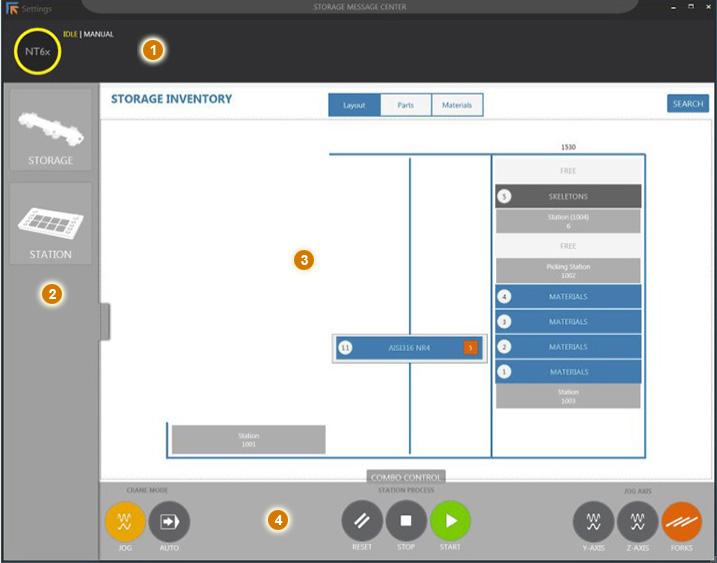The image size is (717, 563).
Task: Switch to the Materials tab
Action: point(457,105)
